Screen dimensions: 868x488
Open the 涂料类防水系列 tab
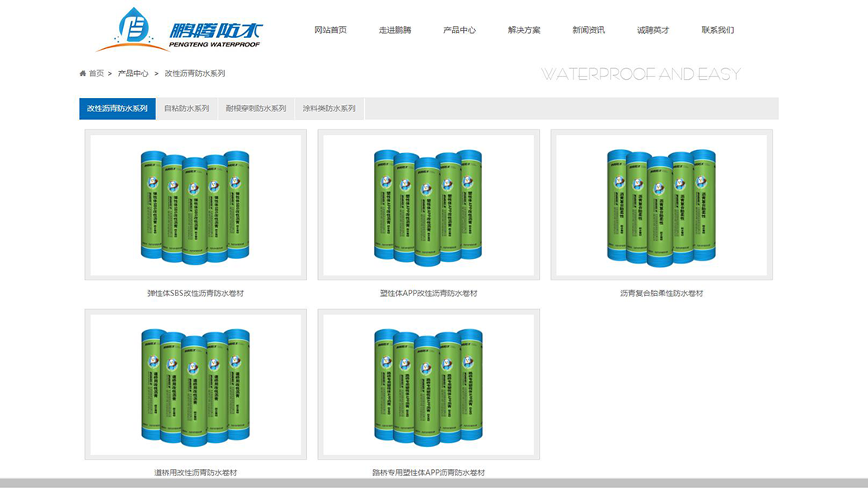[329, 108]
